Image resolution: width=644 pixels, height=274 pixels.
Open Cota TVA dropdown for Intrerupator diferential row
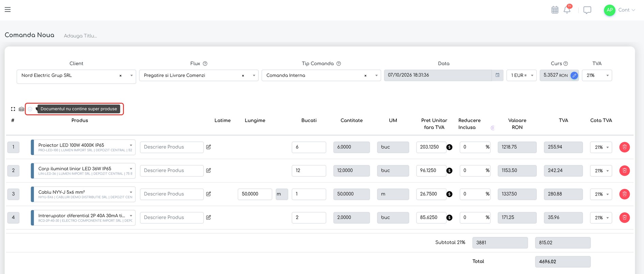click(601, 218)
